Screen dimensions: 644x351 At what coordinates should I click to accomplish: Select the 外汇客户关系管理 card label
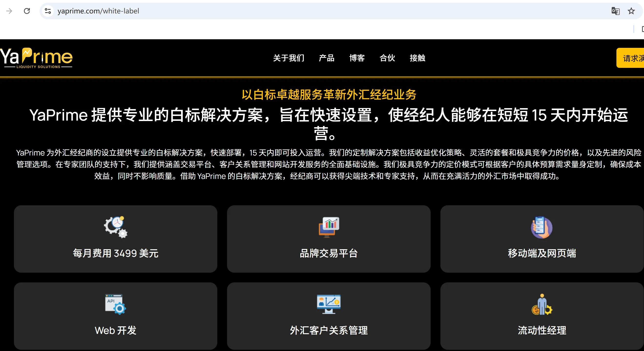coord(329,330)
